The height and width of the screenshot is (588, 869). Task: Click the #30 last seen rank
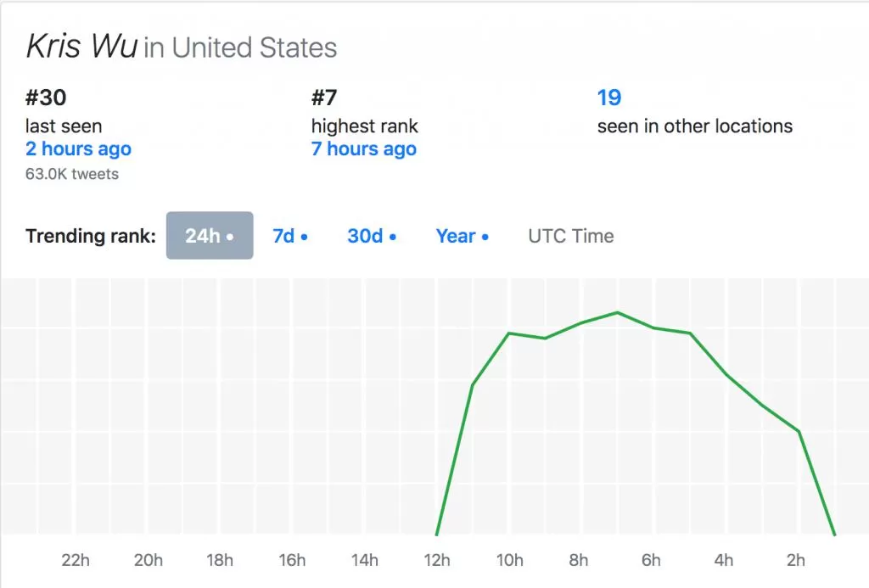(46, 98)
